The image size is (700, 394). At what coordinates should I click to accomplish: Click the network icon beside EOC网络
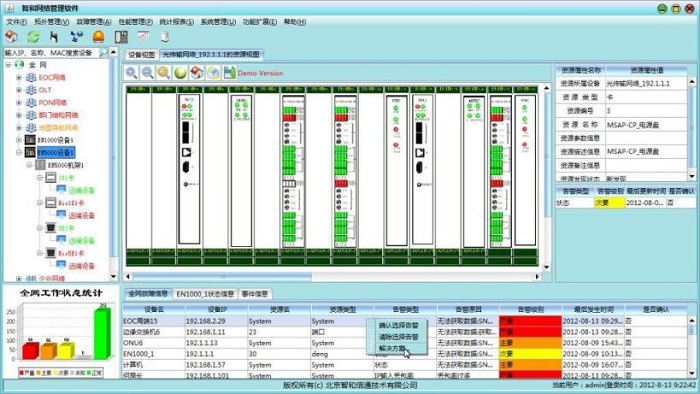click(31, 77)
